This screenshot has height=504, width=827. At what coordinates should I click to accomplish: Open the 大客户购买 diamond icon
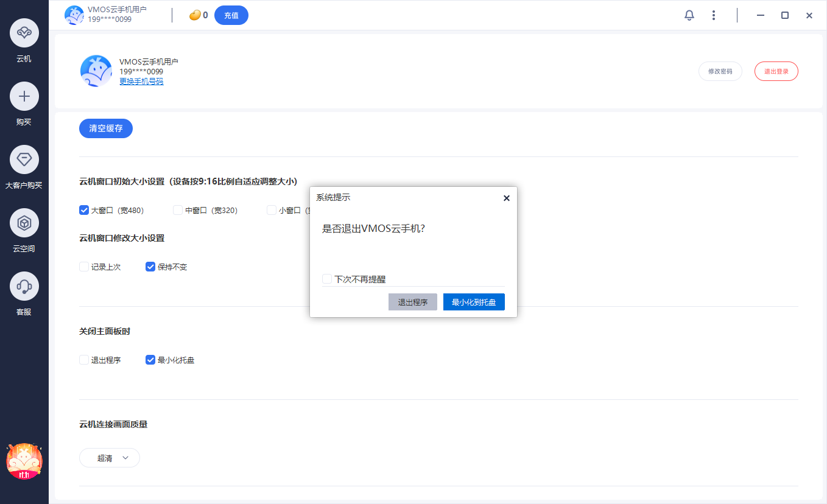[x=24, y=159]
